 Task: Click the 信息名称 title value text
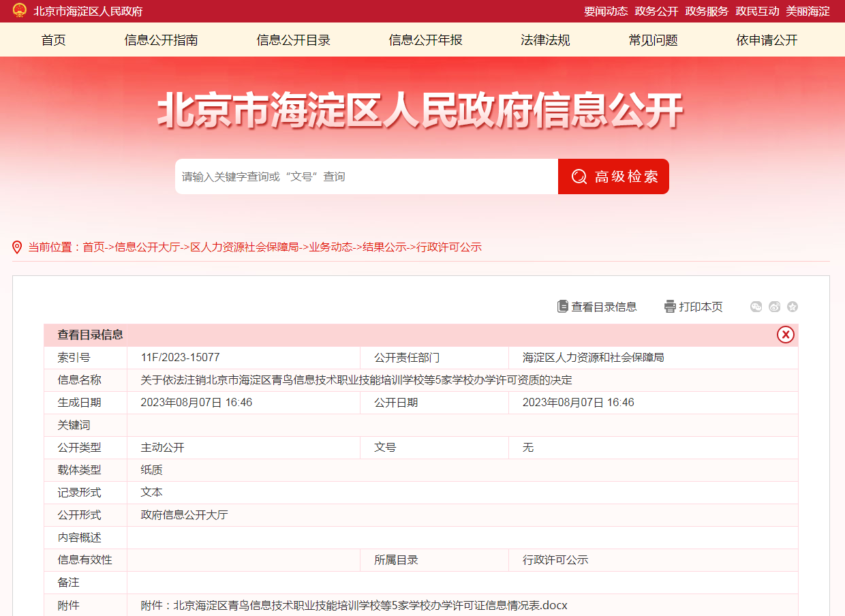pyautogui.click(x=356, y=380)
